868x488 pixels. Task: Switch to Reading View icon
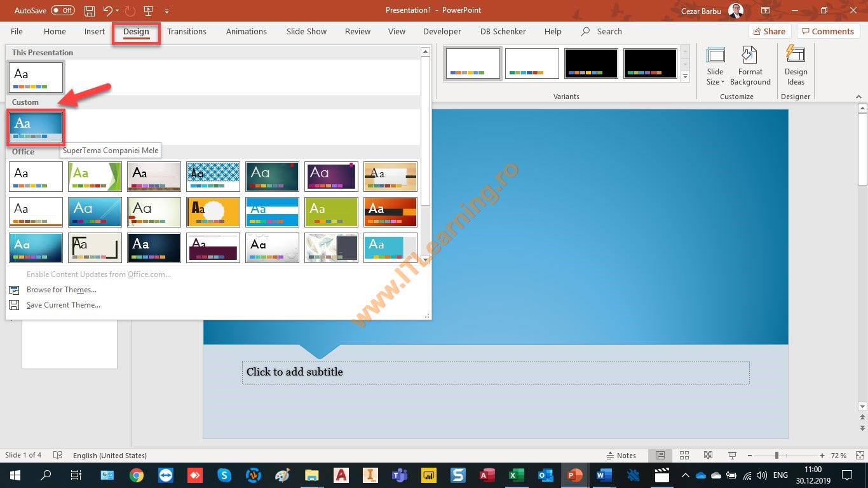coord(708,456)
